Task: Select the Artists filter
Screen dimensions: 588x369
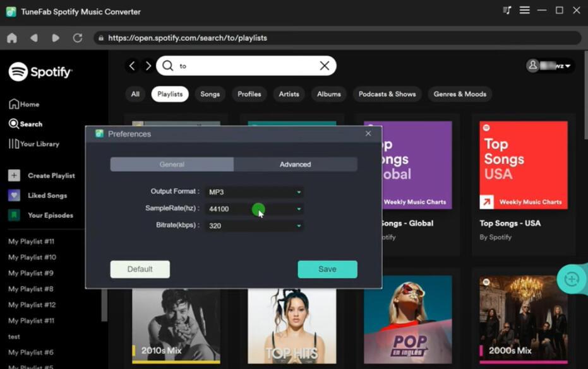Action: (x=289, y=94)
